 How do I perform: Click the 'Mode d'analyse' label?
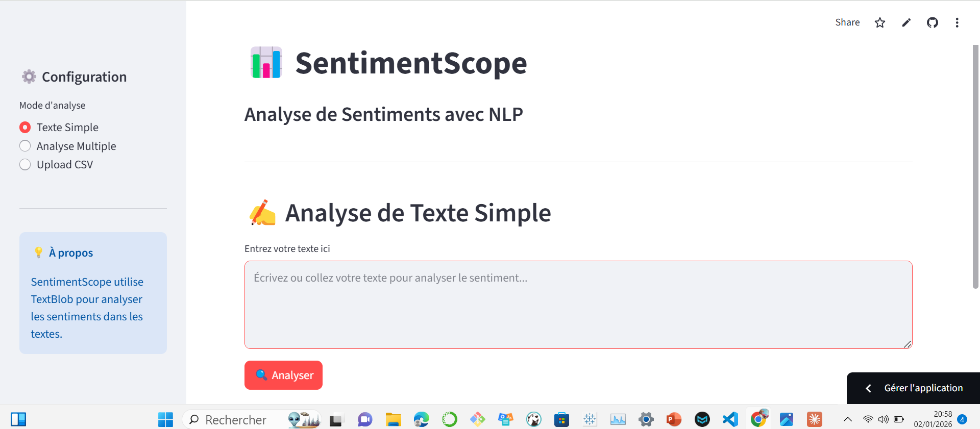(x=53, y=105)
